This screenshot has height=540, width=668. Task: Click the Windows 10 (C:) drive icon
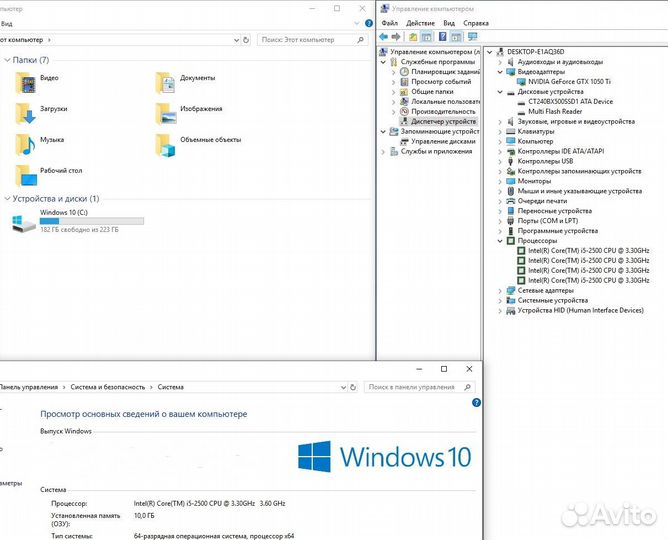pos(23,222)
